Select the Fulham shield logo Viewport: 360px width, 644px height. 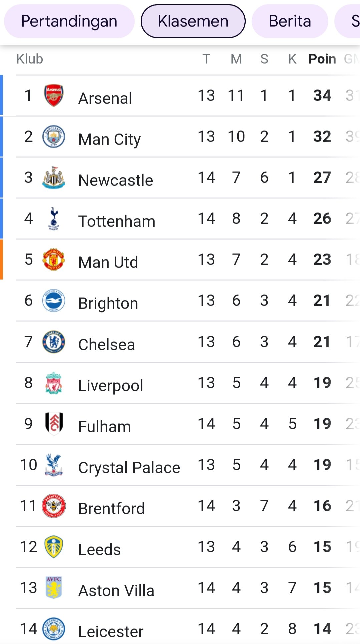click(x=54, y=424)
